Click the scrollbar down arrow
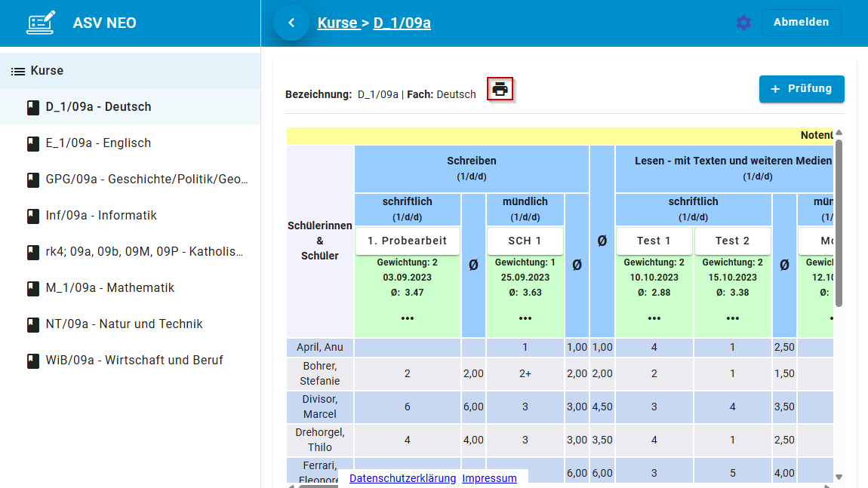This screenshot has height=488, width=868. pos(839,477)
